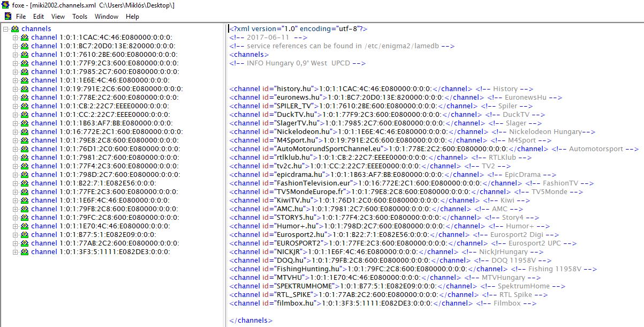
Task: Click element icon of channel 1:0:1:7981:2C7:600:E080000:0:0:0:
Action: (x=25, y=158)
